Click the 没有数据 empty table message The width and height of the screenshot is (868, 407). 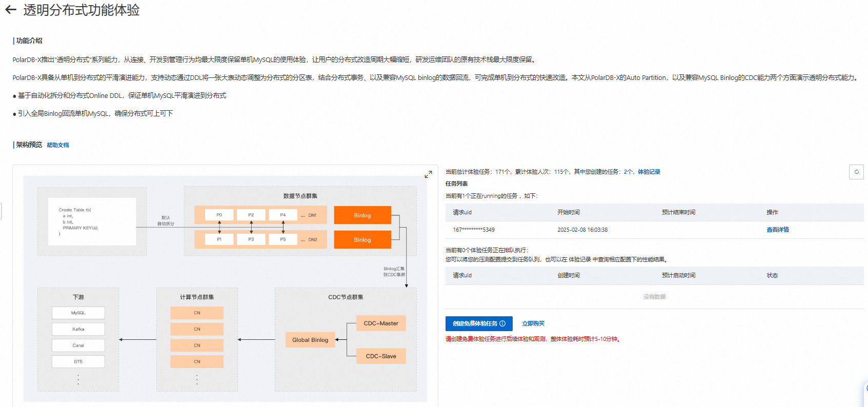[655, 297]
